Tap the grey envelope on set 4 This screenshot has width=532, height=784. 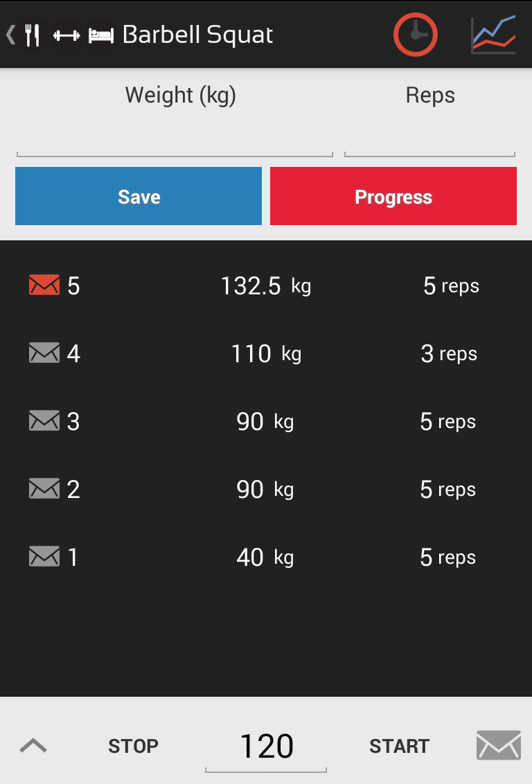point(44,353)
